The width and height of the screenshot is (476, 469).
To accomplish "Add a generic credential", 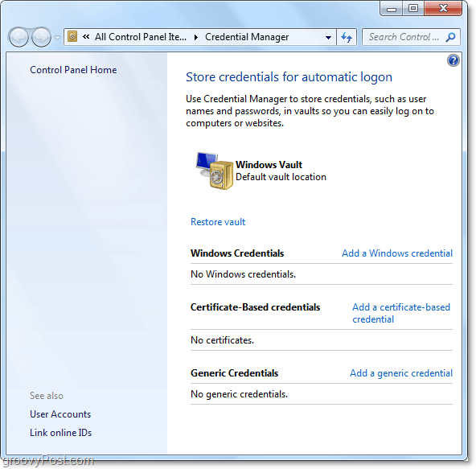I will (x=401, y=372).
